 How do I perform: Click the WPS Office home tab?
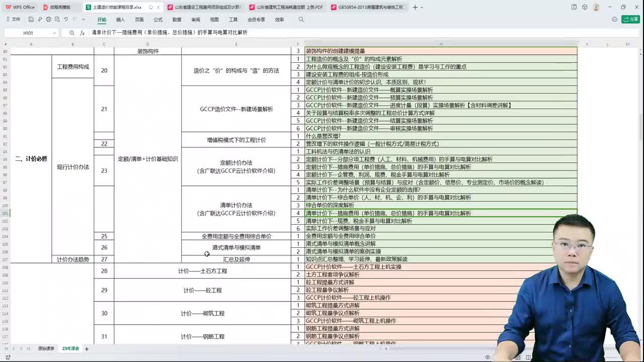coord(20,7)
